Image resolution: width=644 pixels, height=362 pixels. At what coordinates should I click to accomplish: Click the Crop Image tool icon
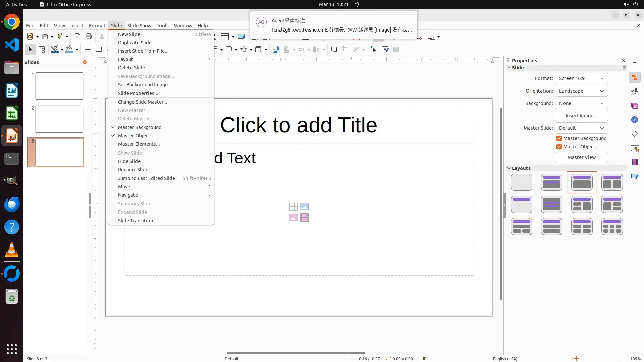tap(345, 50)
